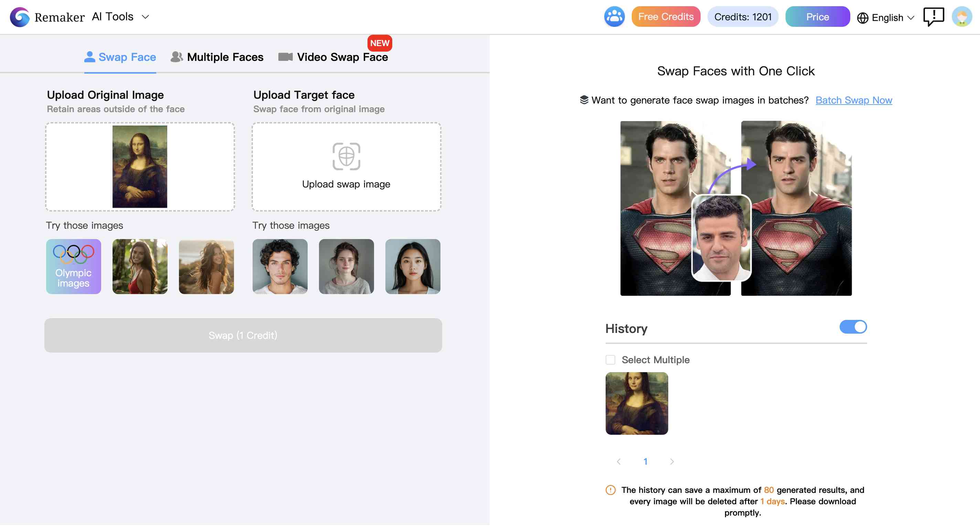Expand the English language dropdown
The image size is (980, 529).
[x=885, y=17]
